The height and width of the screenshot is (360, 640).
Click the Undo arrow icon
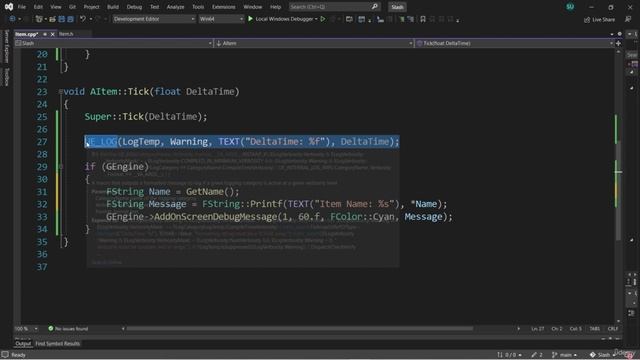click(x=83, y=19)
